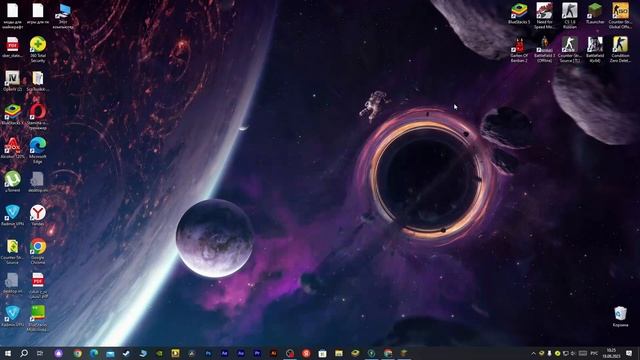Open the taskbar clock and date

point(611,353)
